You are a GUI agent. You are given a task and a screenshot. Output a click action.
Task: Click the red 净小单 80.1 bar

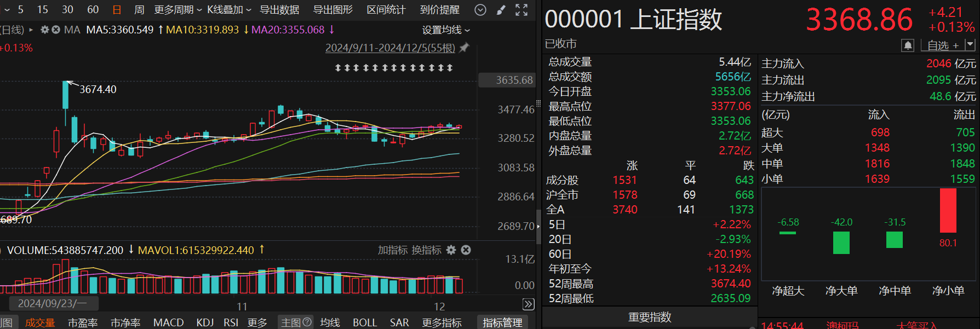948,211
